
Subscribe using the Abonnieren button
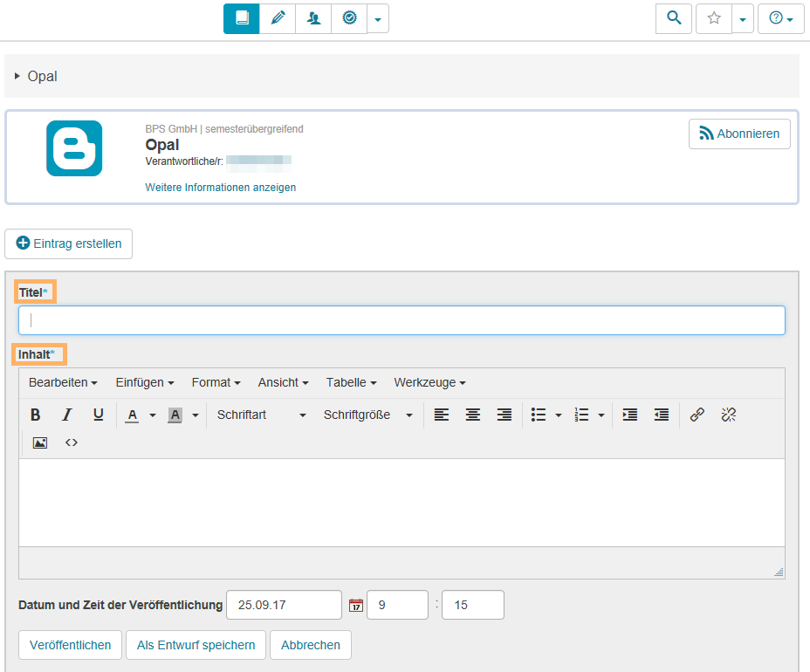pos(739,134)
